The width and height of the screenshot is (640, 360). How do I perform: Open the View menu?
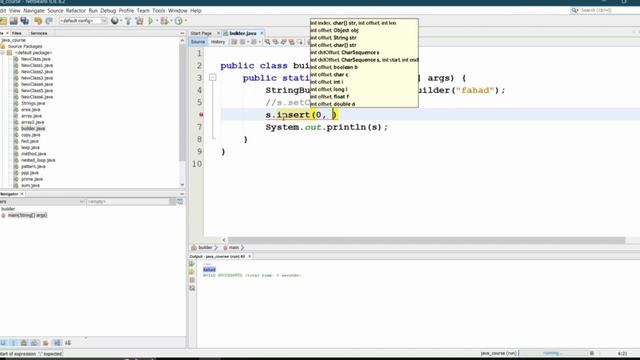[14, 11]
